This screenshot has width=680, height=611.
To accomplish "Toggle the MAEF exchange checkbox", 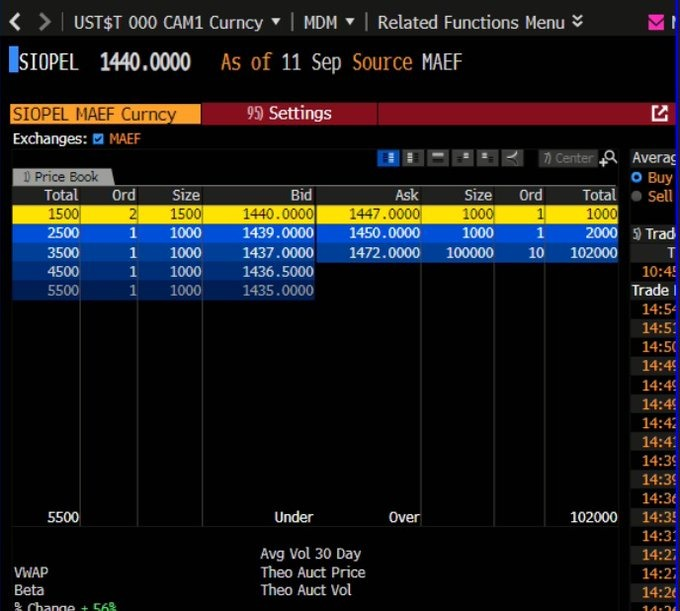I will [98, 139].
